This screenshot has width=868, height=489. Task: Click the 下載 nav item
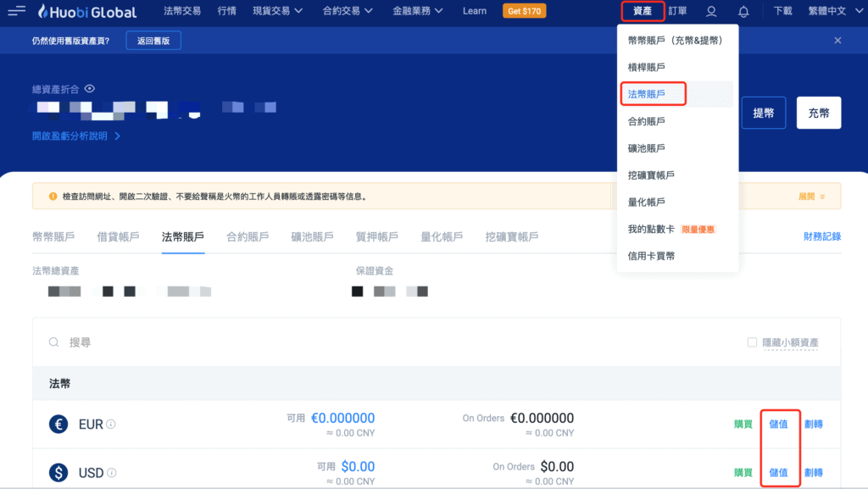[x=782, y=11]
